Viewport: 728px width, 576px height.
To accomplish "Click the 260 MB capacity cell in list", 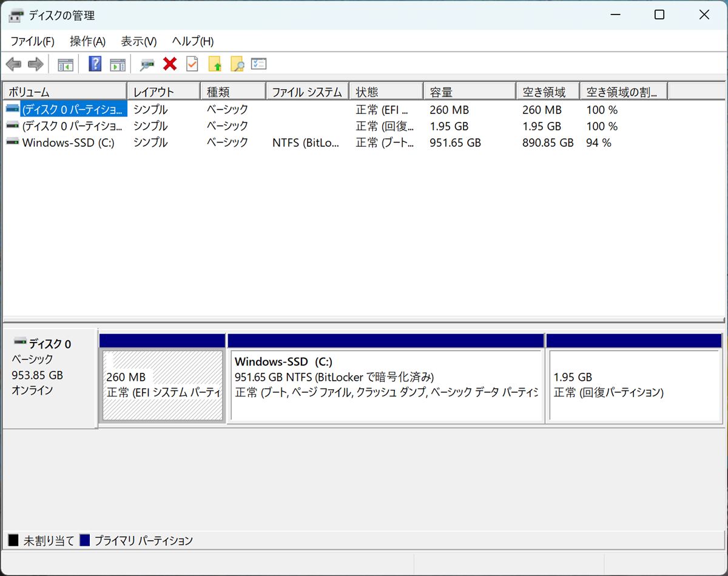I will pyautogui.click(x=449, y=110).
